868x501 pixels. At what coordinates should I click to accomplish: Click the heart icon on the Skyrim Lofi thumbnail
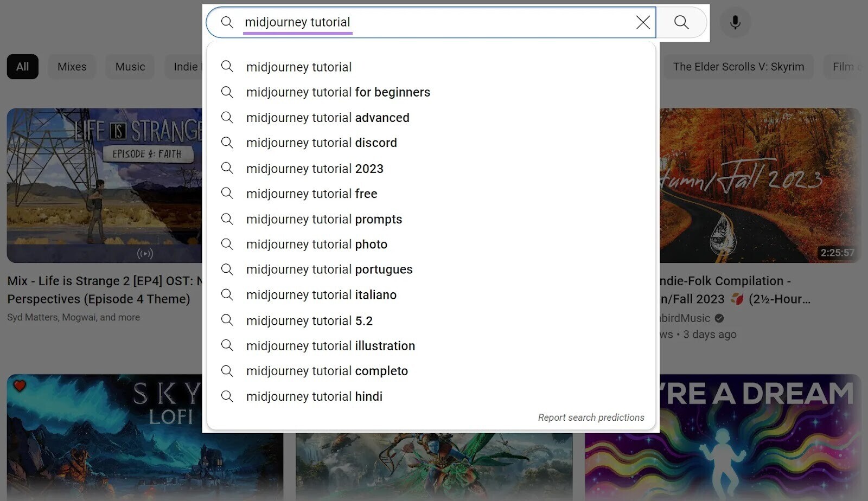tap(18, 386)
